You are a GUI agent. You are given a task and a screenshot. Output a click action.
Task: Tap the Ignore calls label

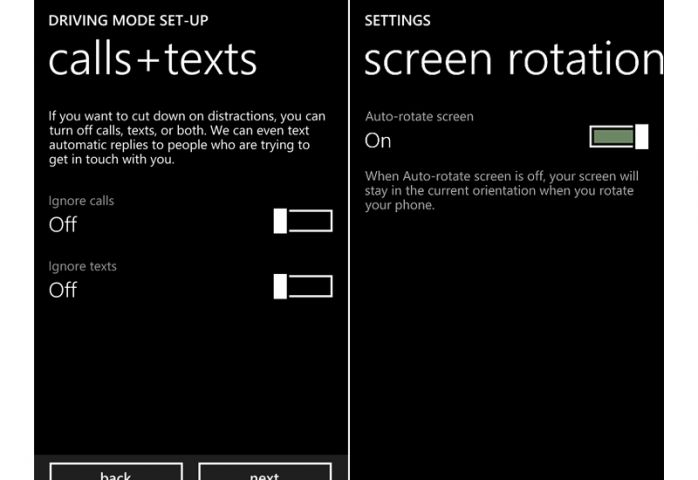click(81, 201)
